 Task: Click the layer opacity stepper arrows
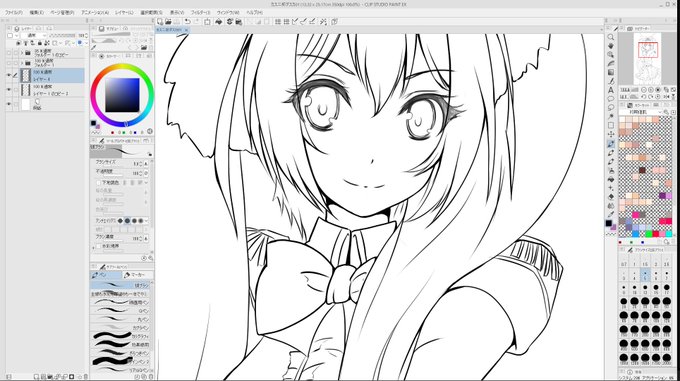(x=86, y=36)
